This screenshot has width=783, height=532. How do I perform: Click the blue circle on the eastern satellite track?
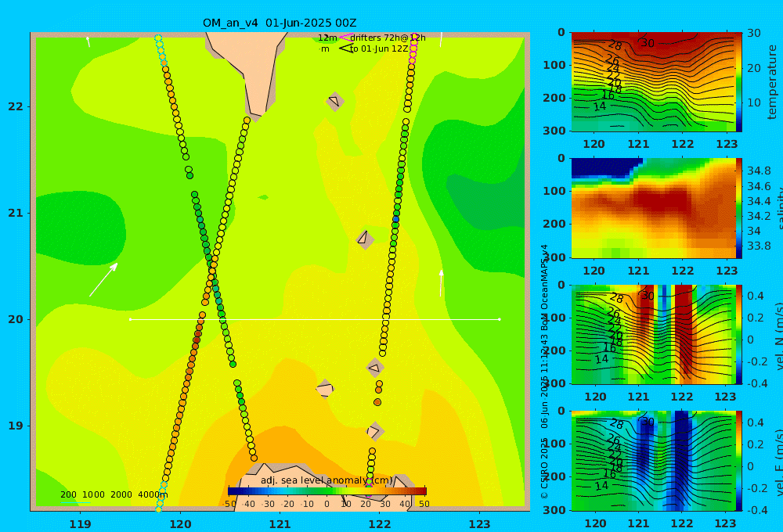396,219
